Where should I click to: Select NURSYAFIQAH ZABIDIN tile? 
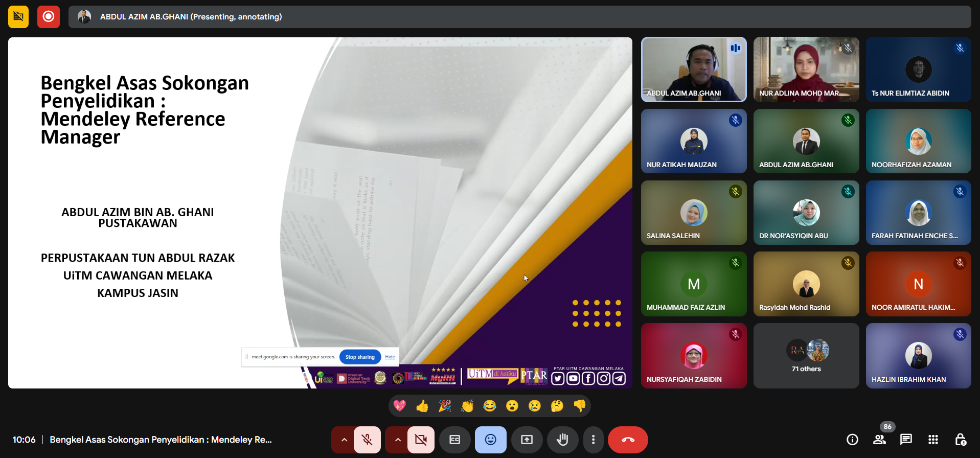[x=694, y=356]
